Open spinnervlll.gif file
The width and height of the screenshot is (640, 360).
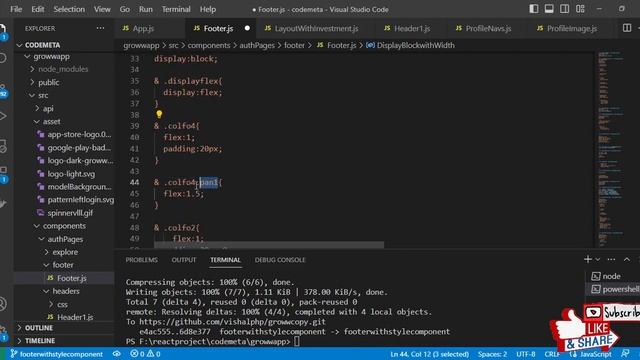pyautogui.click(x=64, y=213)
